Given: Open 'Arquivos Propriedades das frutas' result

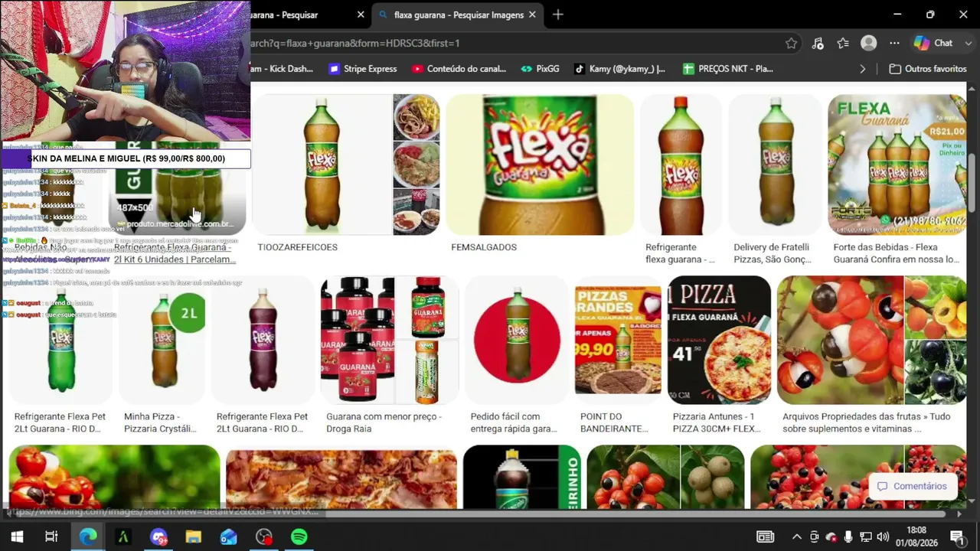Looking at the screenshot, I should tap(867, 422).
